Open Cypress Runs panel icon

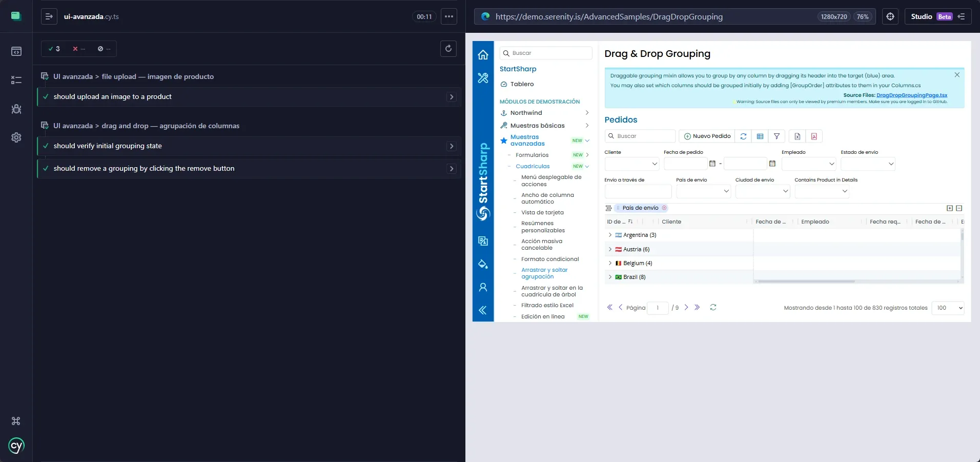(16, 80)
